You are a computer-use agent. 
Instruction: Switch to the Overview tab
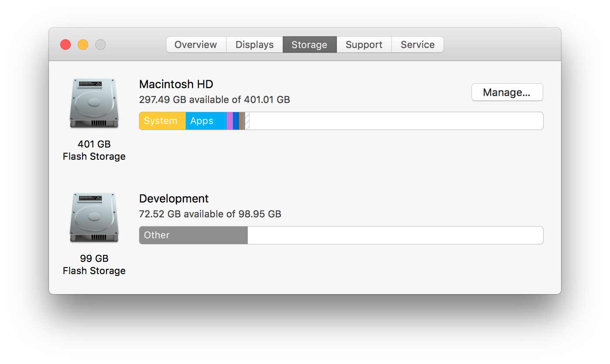pos(195,44)
